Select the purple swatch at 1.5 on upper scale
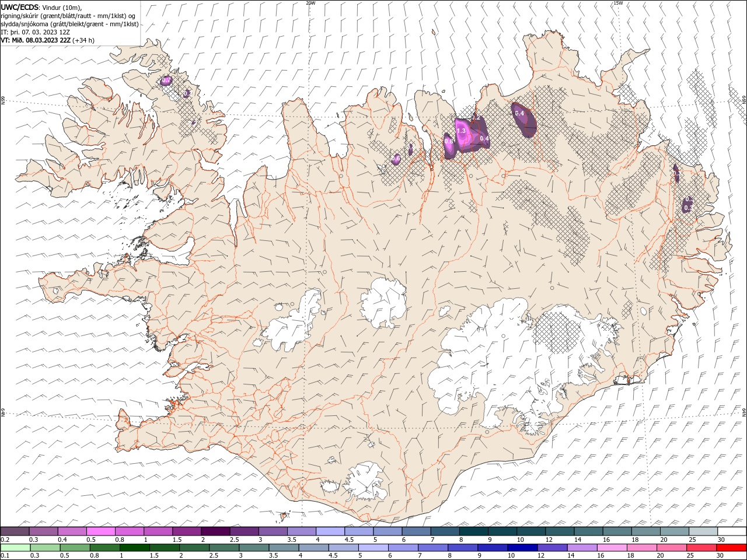 pyautogui.click(x=187, y=531)
